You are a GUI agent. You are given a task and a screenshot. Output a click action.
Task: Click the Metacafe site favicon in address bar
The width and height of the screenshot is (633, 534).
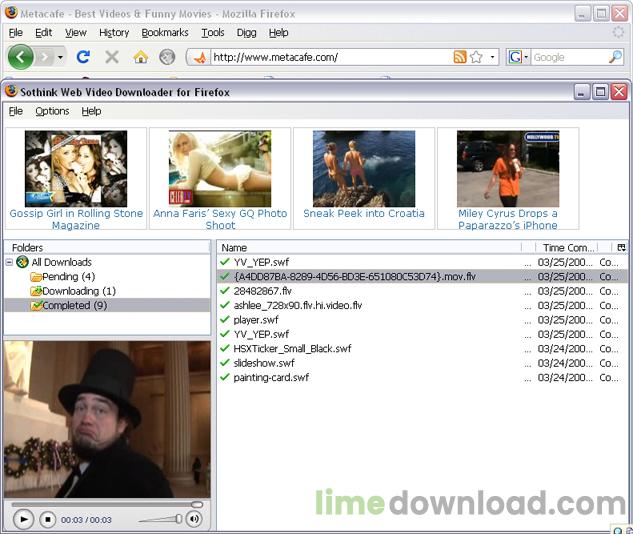click(200, 58)
